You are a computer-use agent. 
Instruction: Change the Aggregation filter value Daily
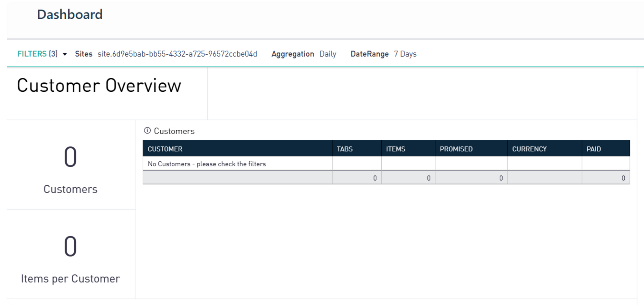point(327,54)
